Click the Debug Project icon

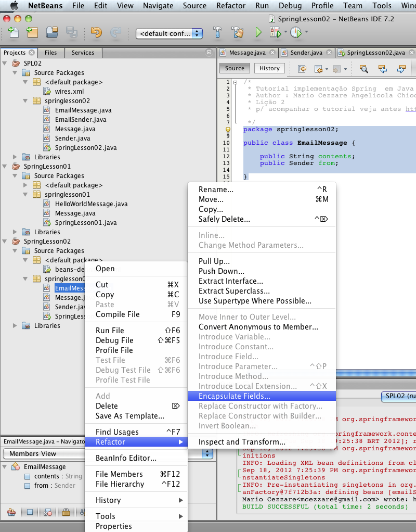275,32
